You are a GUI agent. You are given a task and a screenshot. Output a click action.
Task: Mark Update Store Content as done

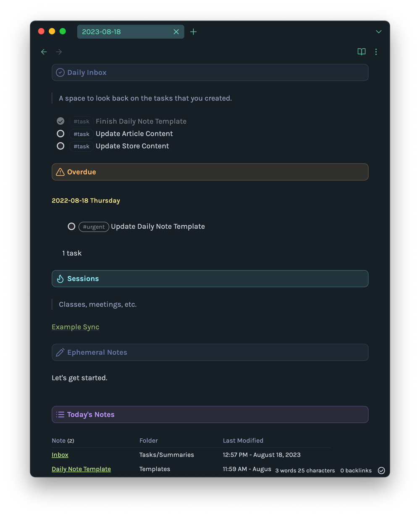click(60, 146)
